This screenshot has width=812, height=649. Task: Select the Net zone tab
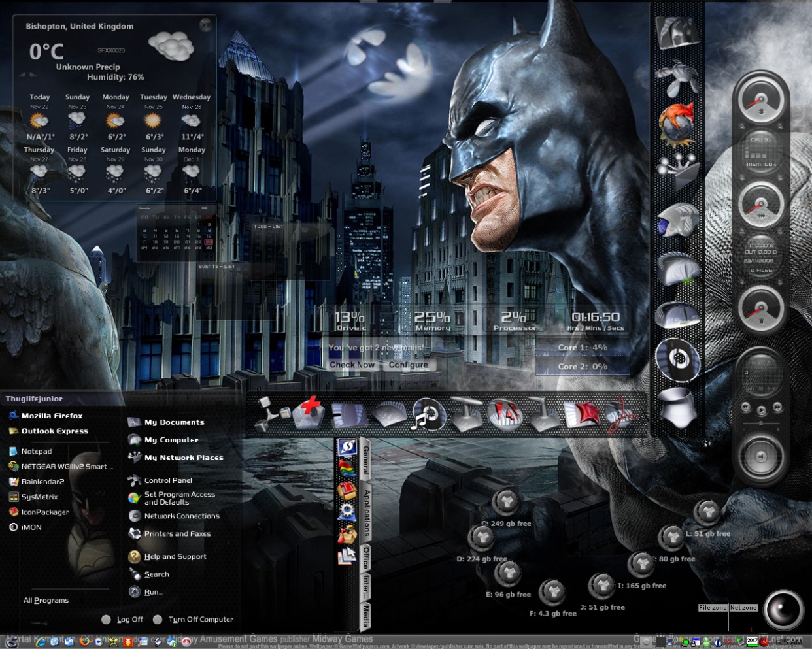pyautogui.click(x=743, y=608)
